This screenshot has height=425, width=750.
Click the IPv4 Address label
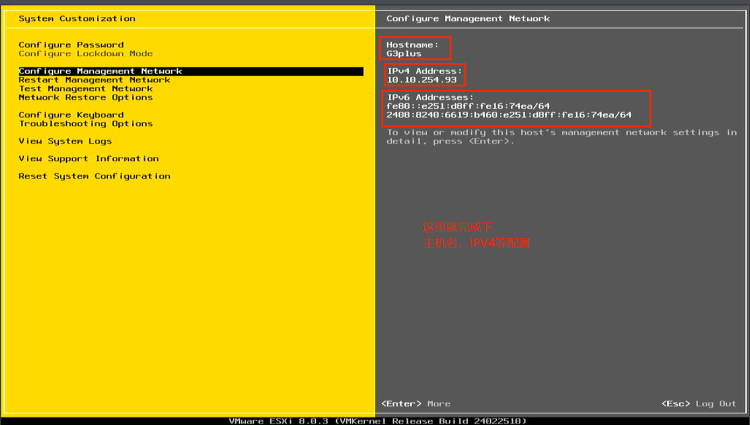click(424, 71)
